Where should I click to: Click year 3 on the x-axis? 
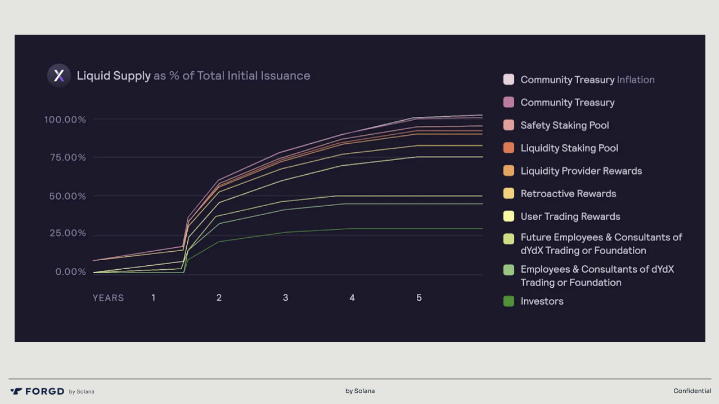click(286, 298)
